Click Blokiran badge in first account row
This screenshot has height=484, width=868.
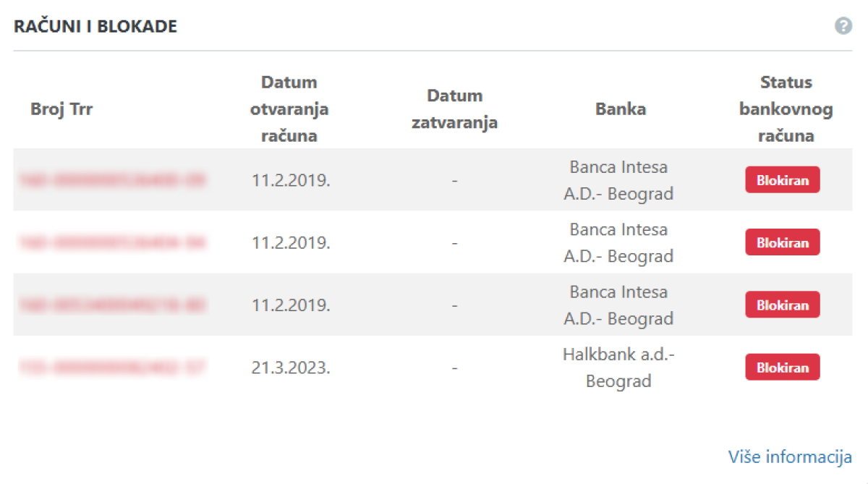(782, 180)
